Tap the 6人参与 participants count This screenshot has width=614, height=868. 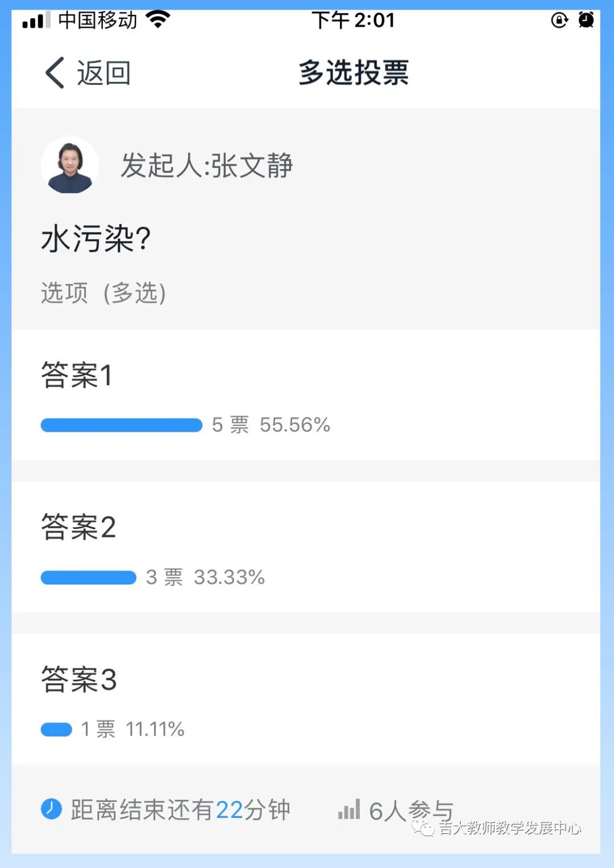point(410,811)
